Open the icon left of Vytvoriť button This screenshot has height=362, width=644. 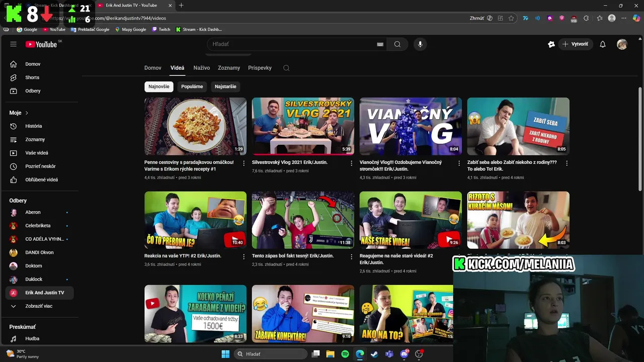pyautogui.click(x=551, y=44)
